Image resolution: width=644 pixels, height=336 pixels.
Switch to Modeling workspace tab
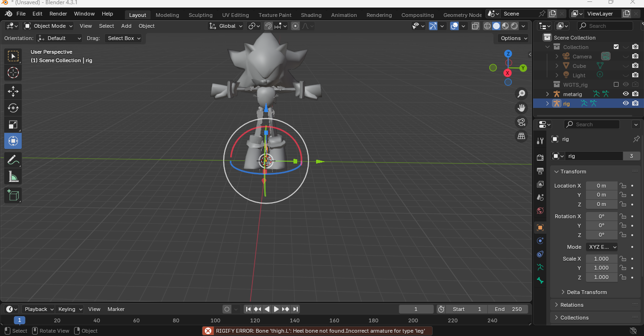click(x=167, y=15)
